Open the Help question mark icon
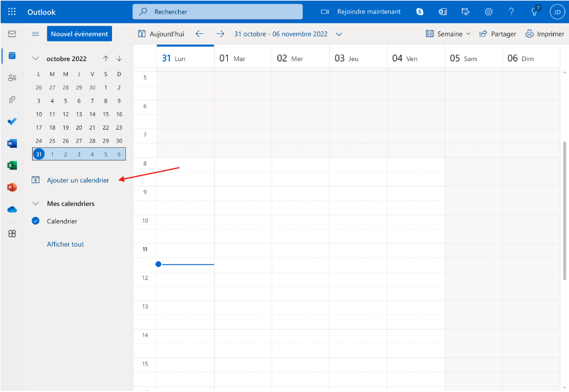 511,12
